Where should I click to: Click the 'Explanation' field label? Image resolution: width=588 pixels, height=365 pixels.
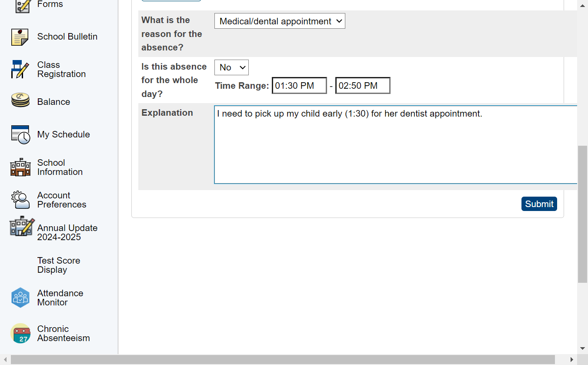[x=167, y=113]
